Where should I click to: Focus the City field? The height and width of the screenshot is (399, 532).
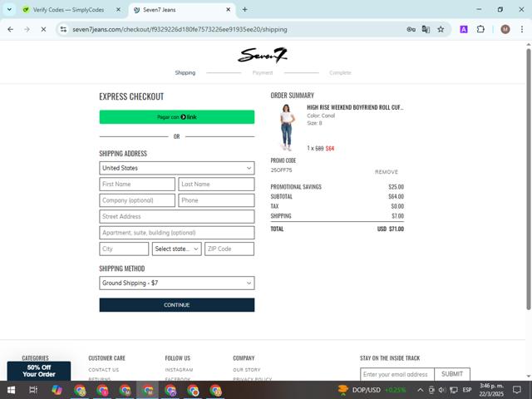tap(124, 249)
